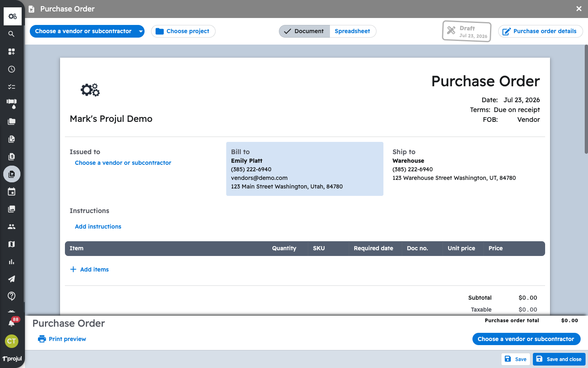Screen dimensions: 588x368
Task: Click the terms value Due on receipt
Action: (517, 110)
